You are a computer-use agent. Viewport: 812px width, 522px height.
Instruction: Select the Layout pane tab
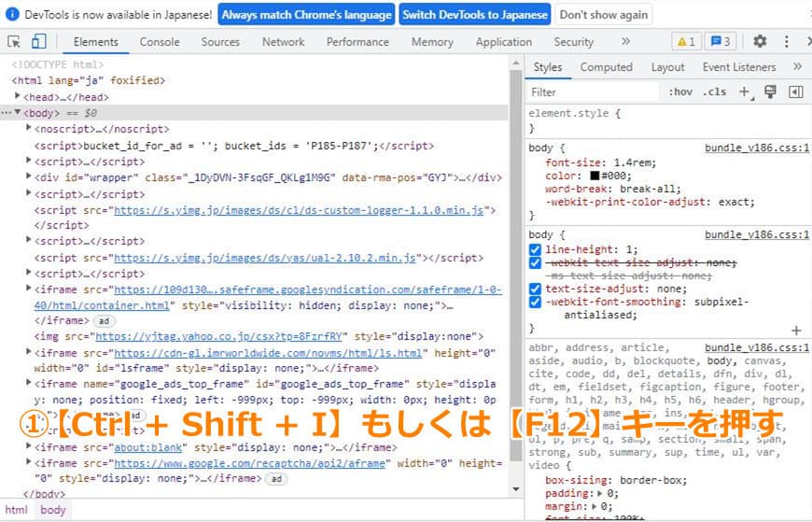click(x=668, y=67)
